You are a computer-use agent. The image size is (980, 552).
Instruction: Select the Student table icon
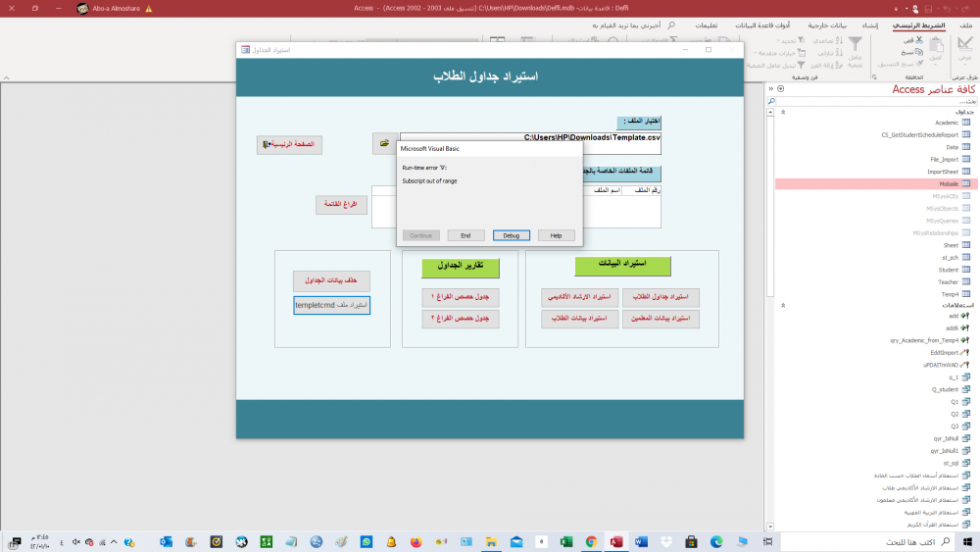tap(966, 270)
